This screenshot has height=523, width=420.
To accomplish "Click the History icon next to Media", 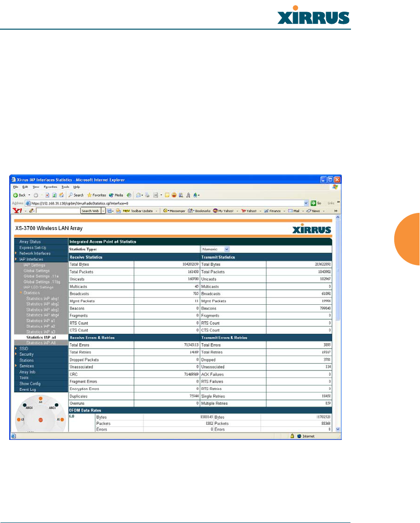I will [129, 195].
